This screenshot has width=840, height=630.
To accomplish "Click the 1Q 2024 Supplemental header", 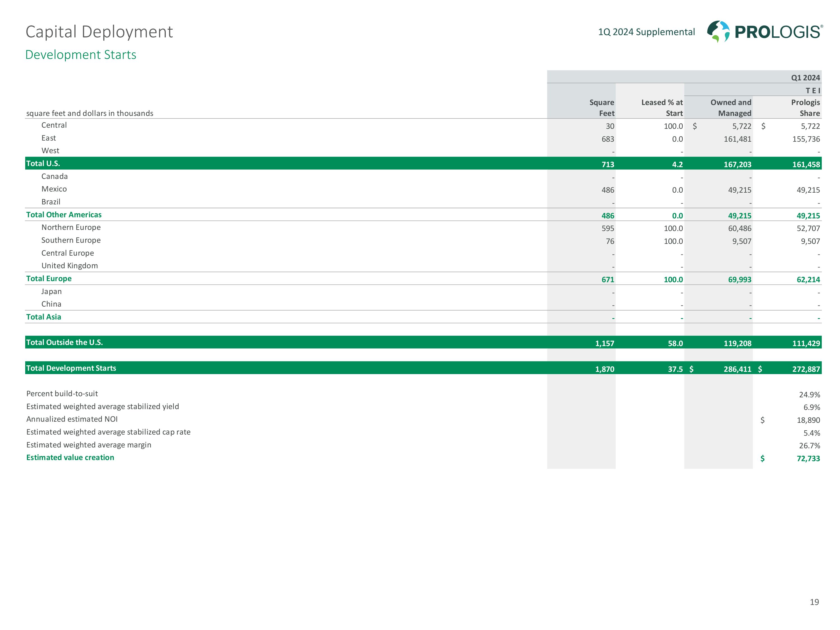I will pyautogui.click(x=646, y=32).
